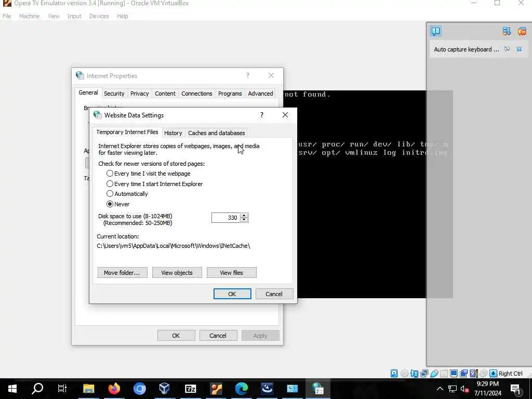Open the Content tab in Internet Properties
Viewport: 532px width, 399px height.
(165, 94)
